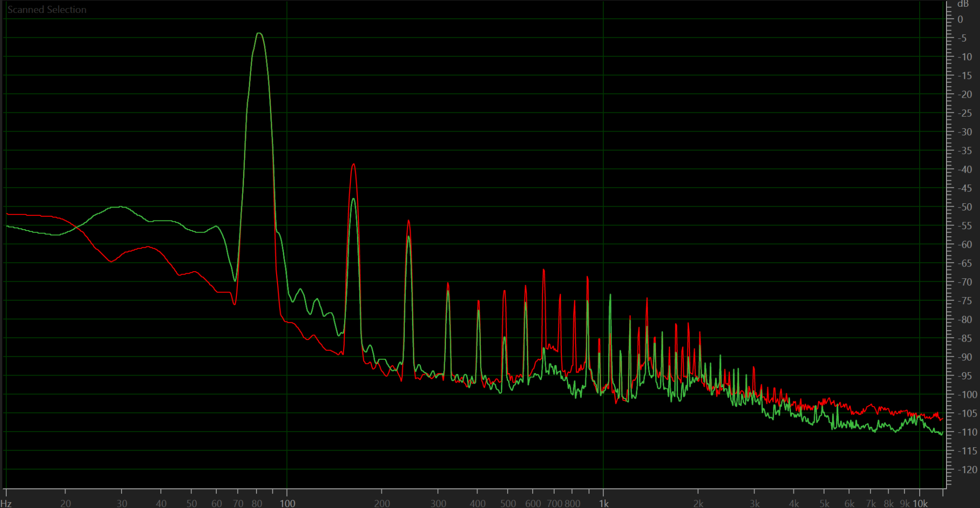Click the 40 label on the Hz axis

click(161, 503)
